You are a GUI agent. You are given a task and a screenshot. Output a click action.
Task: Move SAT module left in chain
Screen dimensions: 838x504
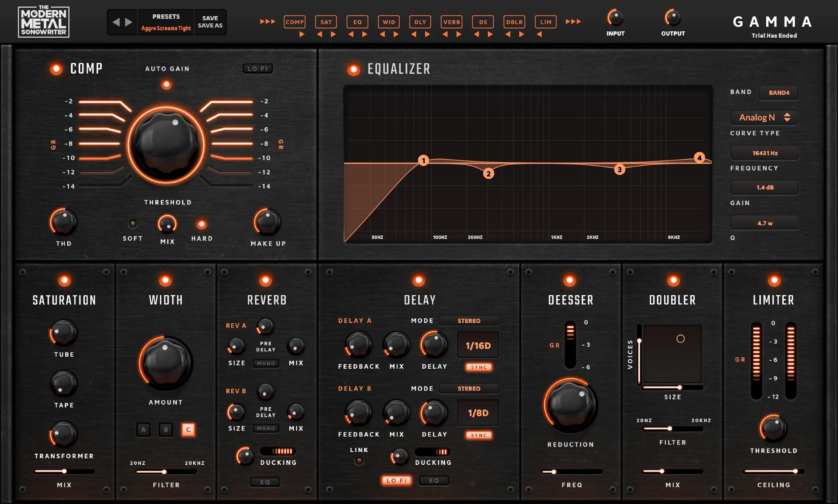pos(319,34)
